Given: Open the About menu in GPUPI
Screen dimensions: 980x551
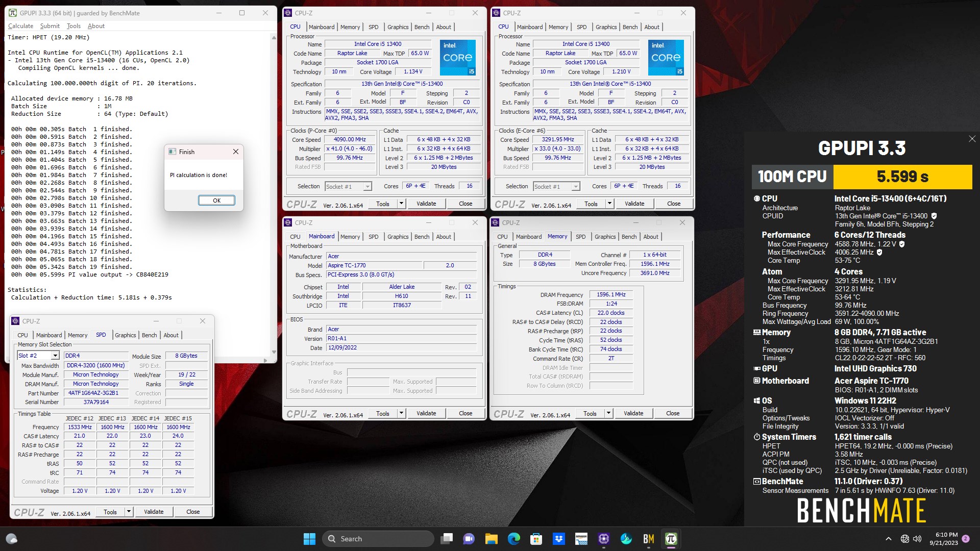Looking at the screenshot, I should coord(96,26).
